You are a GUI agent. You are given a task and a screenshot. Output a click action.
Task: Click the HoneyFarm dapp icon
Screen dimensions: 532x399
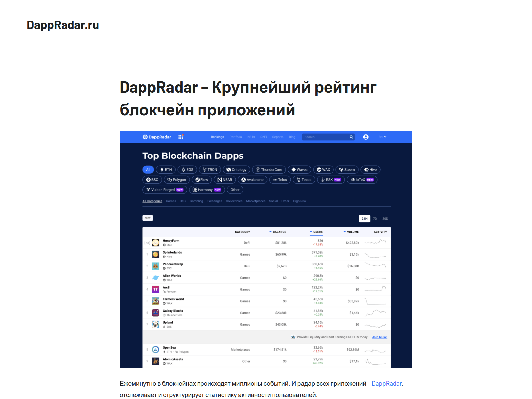(155, 243)
